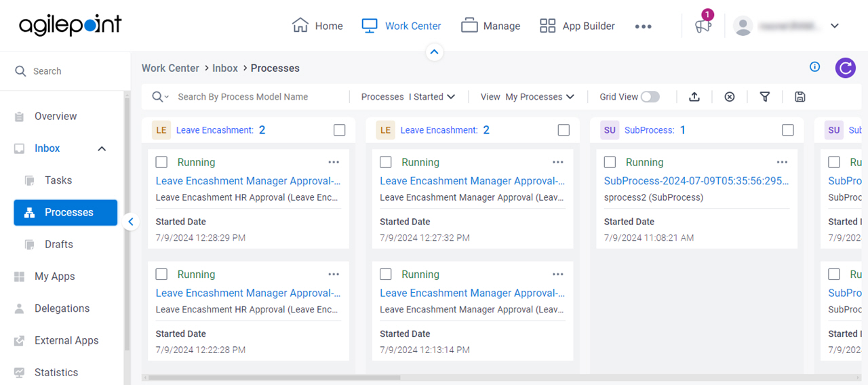This screenshot has height=385, width=868.
Task: Click the SU badge of SubProcess: 1 column
Action: (x=610, y=130)
